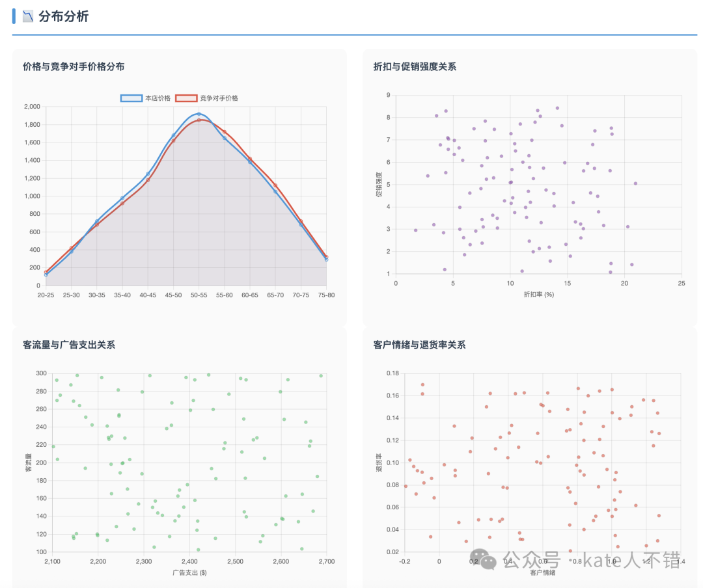Toggle the 竞争对手价格 legend label
Viewport: 703px width, 588px height.
click(219, 98)
